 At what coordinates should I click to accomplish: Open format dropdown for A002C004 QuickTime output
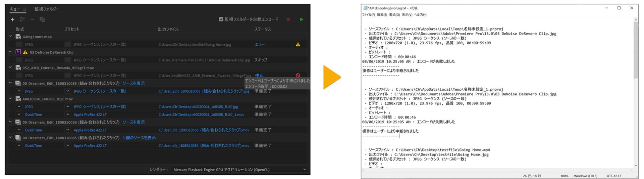tap(19, 114)
